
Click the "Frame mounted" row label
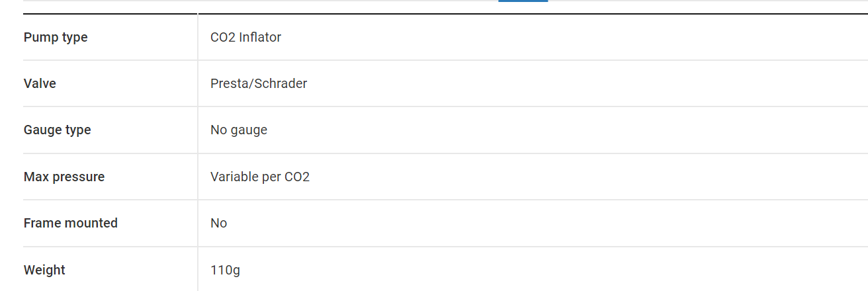pos(71,223)
